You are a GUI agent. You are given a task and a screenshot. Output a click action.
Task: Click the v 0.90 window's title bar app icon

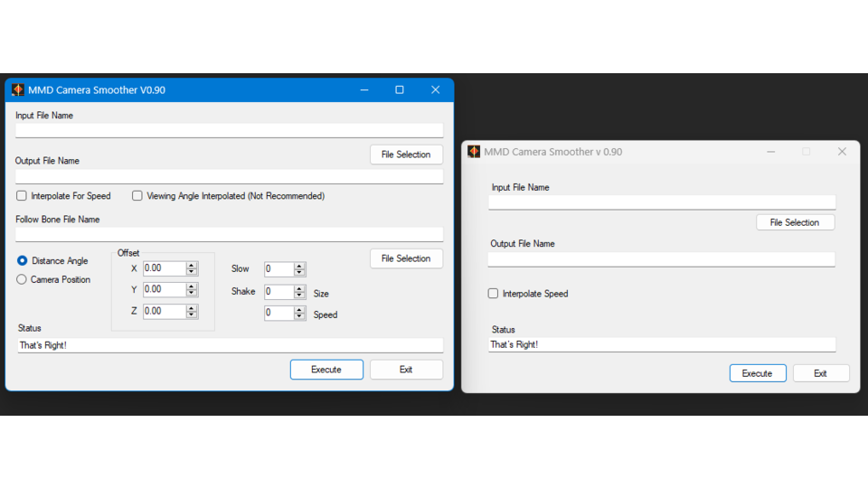tap(474, 152)
